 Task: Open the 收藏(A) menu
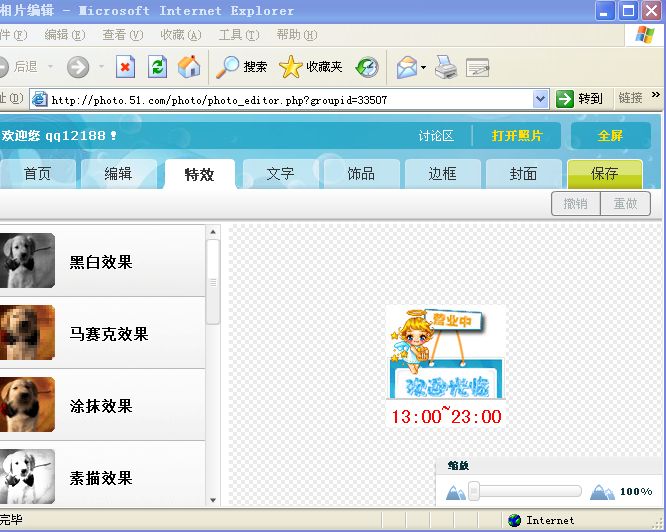pyautogui.click(x=181, y=35)
